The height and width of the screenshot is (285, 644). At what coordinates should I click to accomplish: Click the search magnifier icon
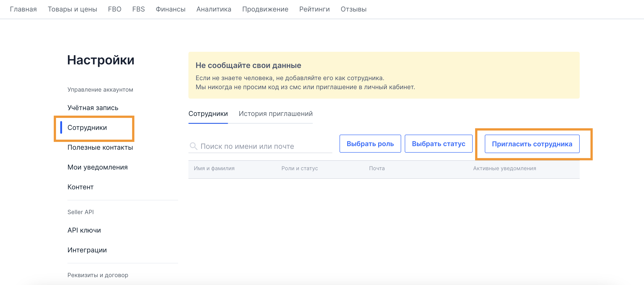193,146
